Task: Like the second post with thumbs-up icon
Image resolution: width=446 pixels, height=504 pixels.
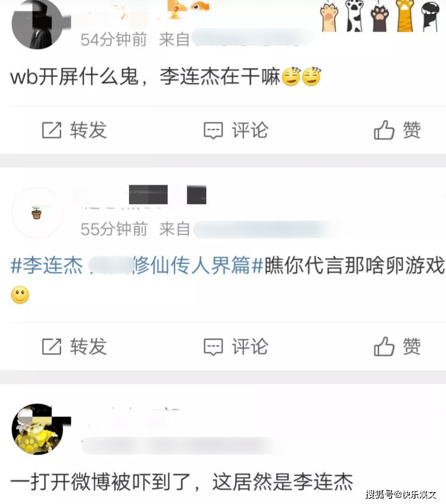Action: 384,346
